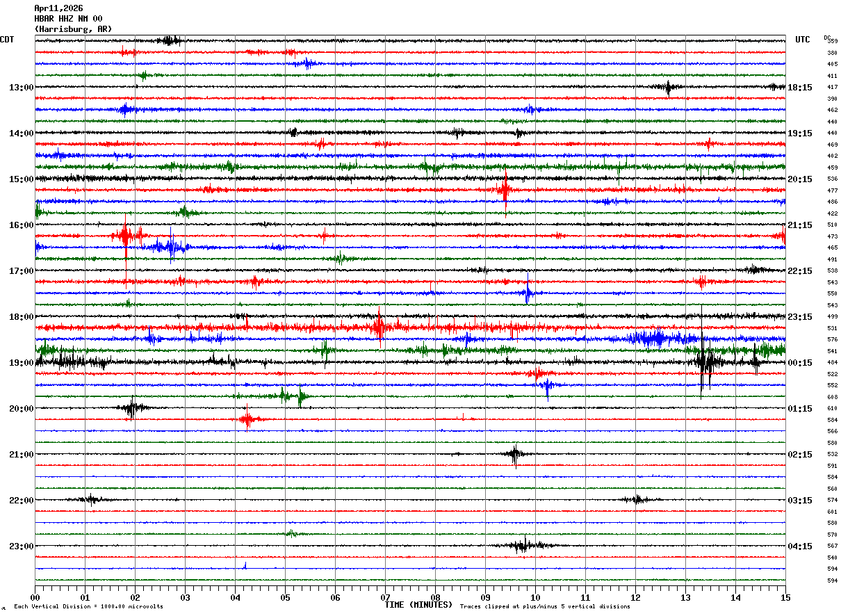Click minute tick label "07" on bottom axis
Viewport: 841px width, 616px height.
tap(385, 598)
